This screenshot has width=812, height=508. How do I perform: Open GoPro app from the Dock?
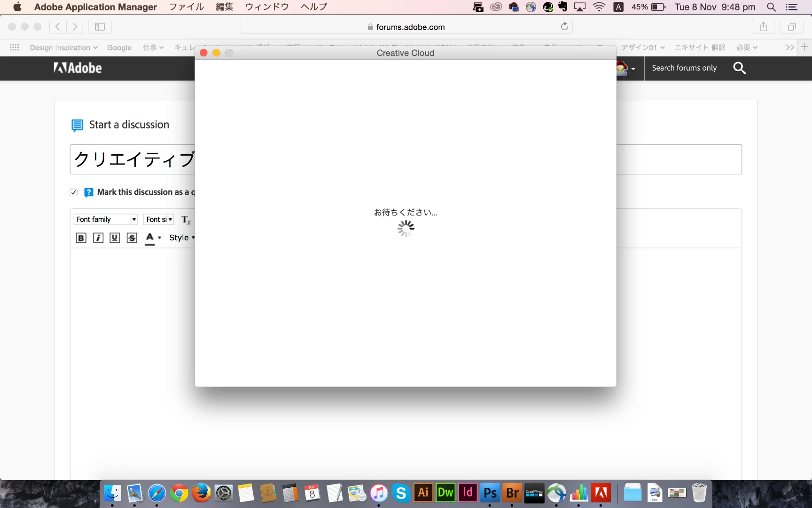pyautogui.click(x=534, y=493)
